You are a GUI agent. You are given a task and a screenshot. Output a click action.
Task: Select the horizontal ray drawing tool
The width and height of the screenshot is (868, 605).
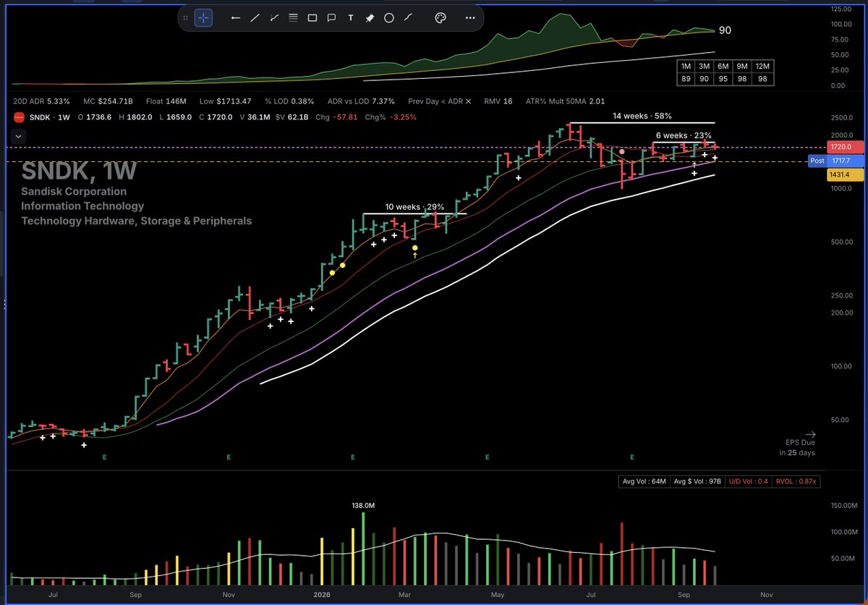(x=235, y=18)
